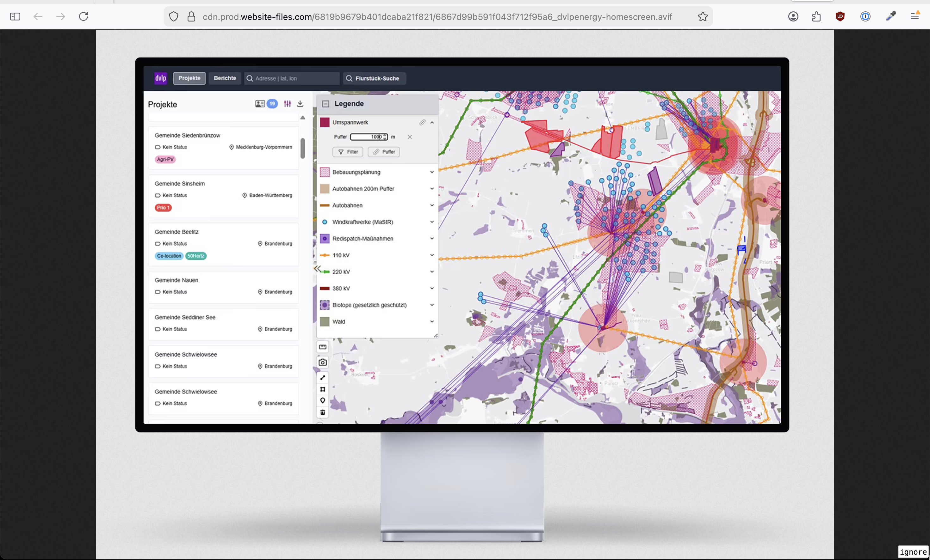930x560 pixels.
Task: Click the trash delete tool icon
Action: [x=323, y=412]
